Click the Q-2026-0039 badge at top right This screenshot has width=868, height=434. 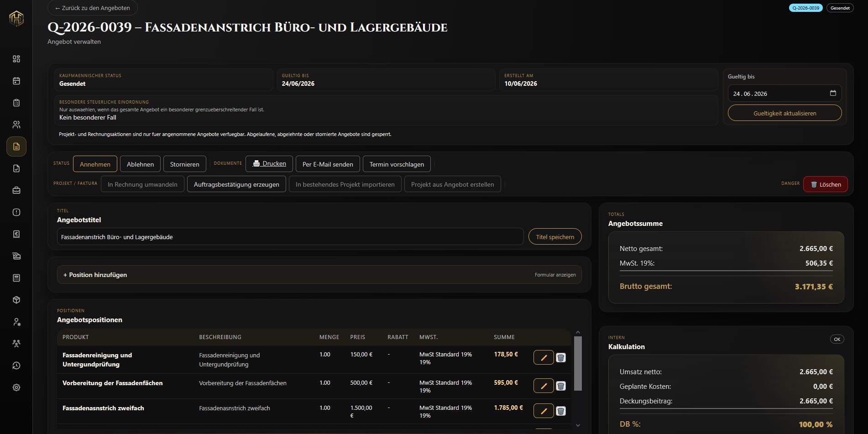(x=806, y=8)
